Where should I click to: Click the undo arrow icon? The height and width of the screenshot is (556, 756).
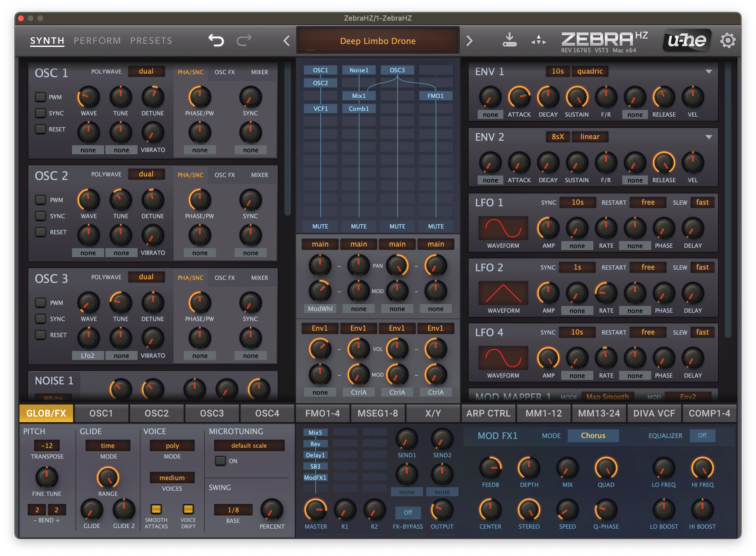[x=216, y=41]
